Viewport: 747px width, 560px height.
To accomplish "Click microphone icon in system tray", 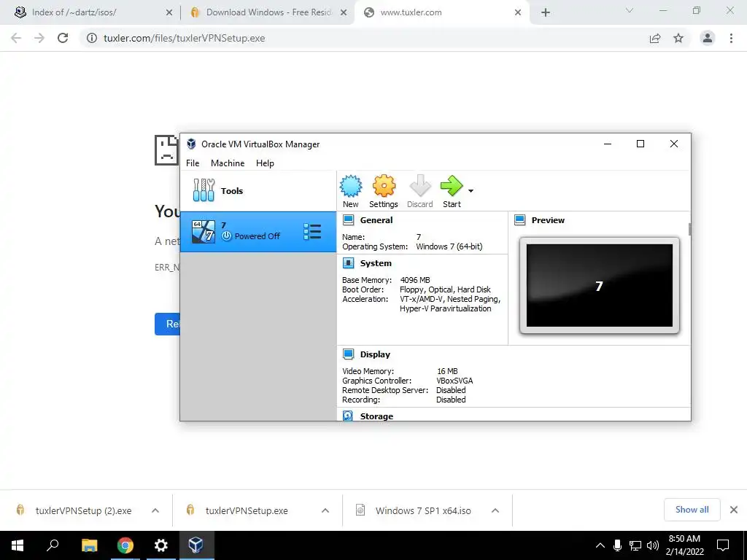I will (x=617, y=545).
